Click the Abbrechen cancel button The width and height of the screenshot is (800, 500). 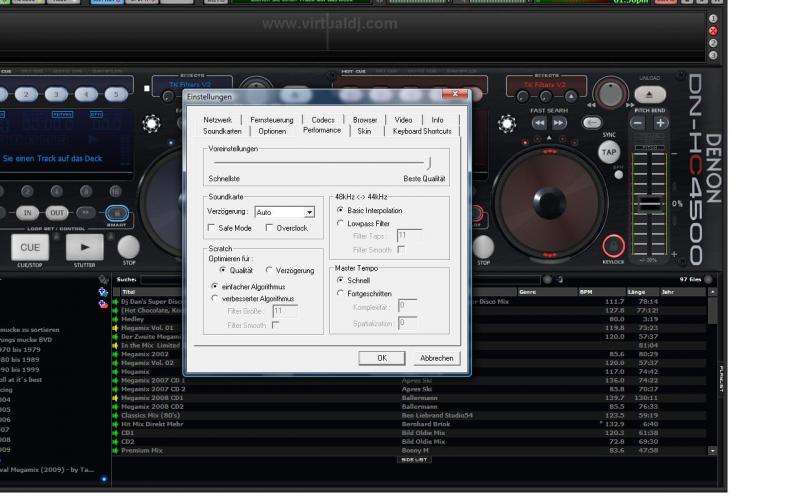(x=436, y=358)
